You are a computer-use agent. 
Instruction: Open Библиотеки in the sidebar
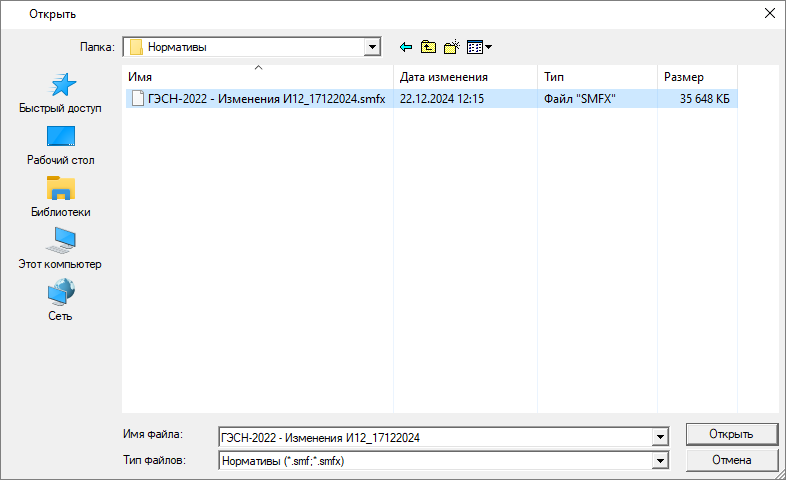pyautogui.click(x=60, y=197)
